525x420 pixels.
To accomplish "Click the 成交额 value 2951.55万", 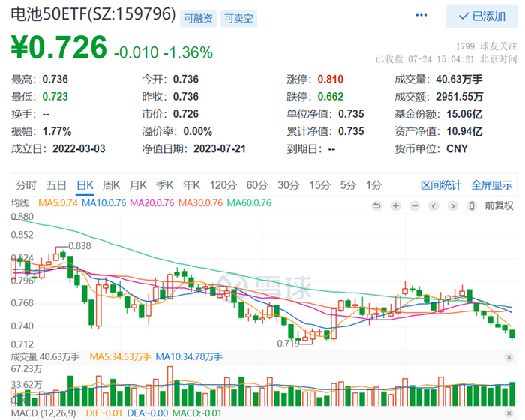I will tap(459, 97).
